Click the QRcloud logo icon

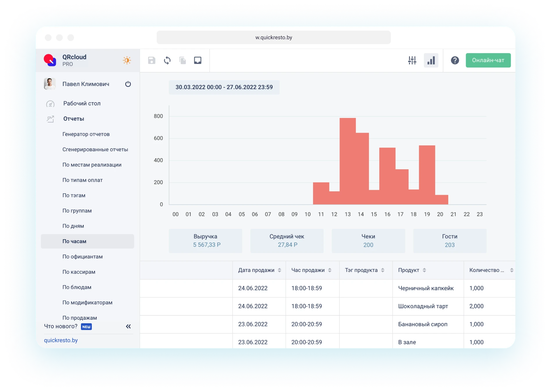(50, 60)
